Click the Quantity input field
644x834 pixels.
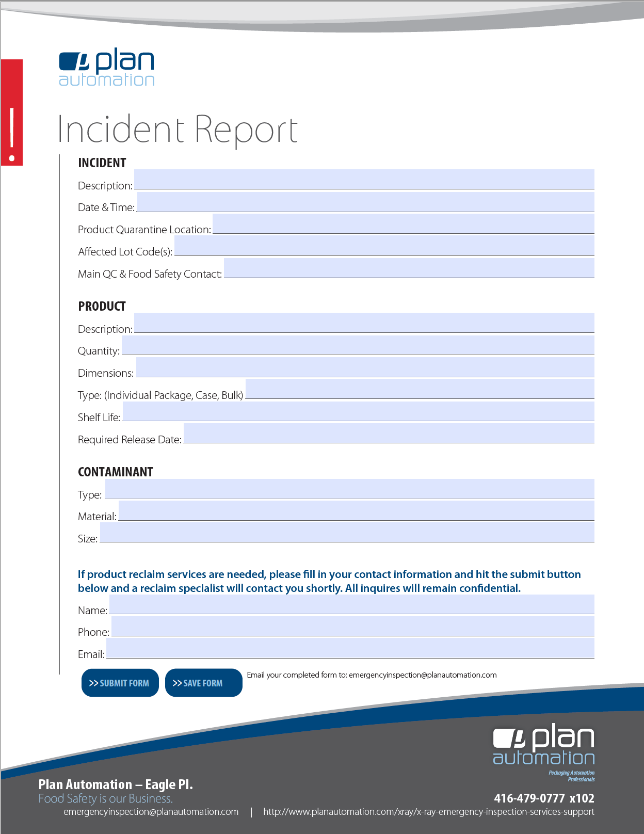click(x=358, y=345)
